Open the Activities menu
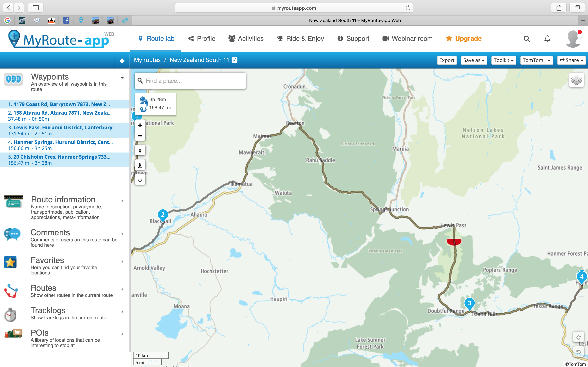 [246, 39]
